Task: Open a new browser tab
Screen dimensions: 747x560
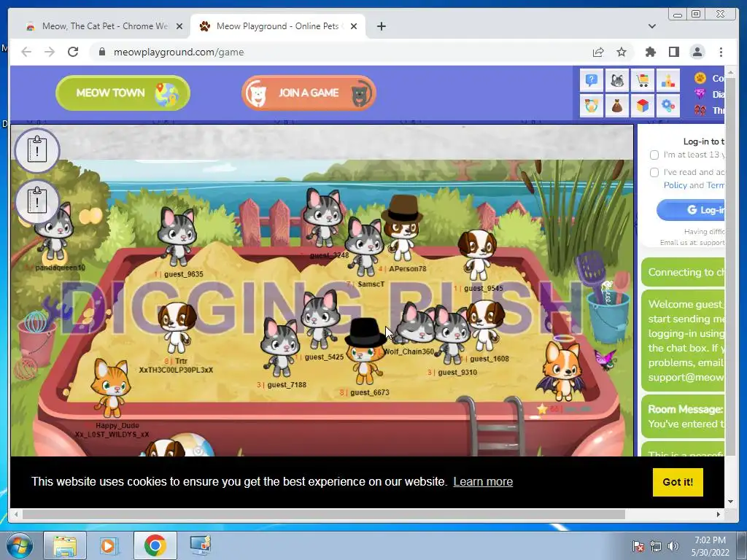Action: [381, 26]
